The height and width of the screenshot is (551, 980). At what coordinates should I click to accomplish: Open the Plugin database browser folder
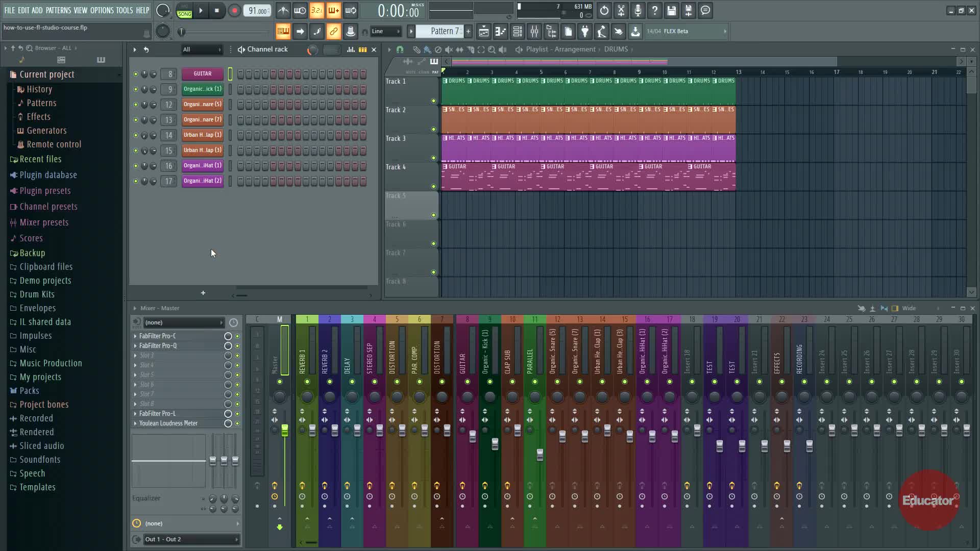point(48,175)
